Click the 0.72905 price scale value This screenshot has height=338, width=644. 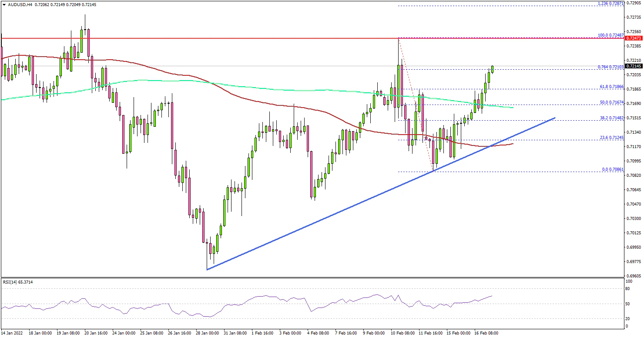click(x=633, y=3)
